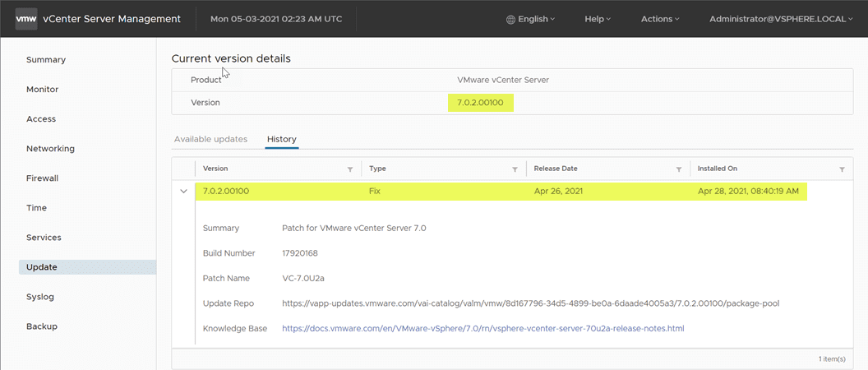The image size is (868, 370).
Task: Click the highlighted current version 7.0.2.00100
Action: click(481, 103)
